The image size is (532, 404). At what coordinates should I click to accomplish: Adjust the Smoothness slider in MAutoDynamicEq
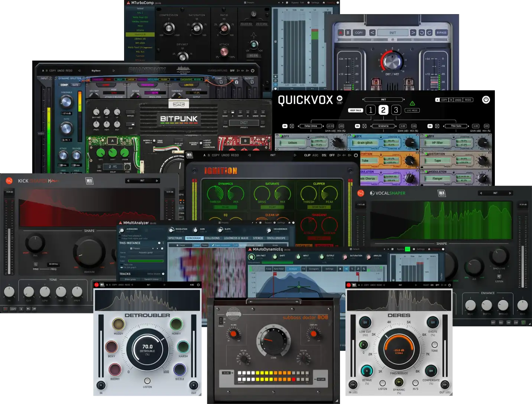click(x=277, y=262)
